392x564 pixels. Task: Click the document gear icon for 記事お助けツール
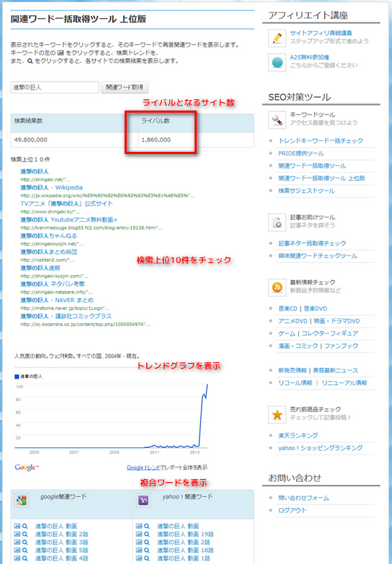[277, 223]
